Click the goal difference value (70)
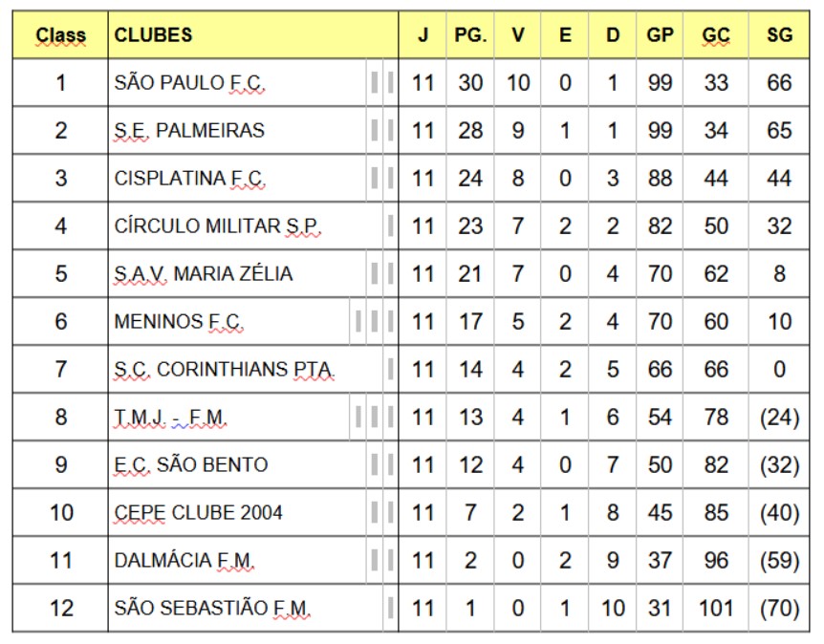824x644 pixels. tap(779, 609)
